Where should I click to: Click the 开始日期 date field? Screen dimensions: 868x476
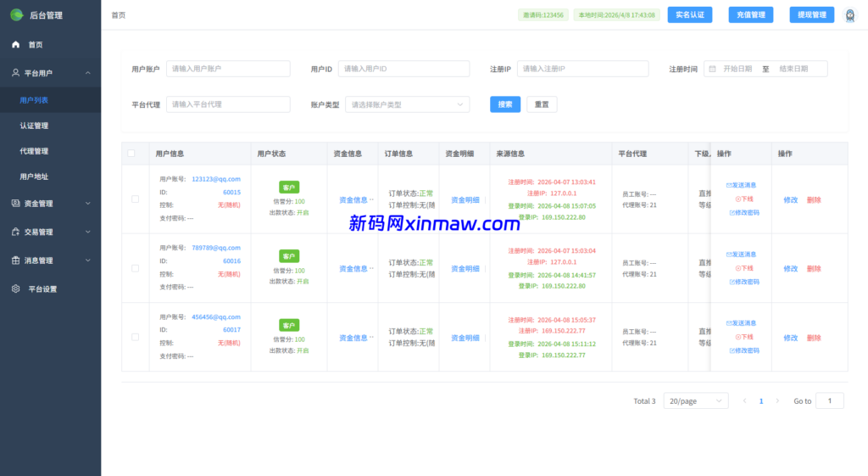tap(737, 69)
